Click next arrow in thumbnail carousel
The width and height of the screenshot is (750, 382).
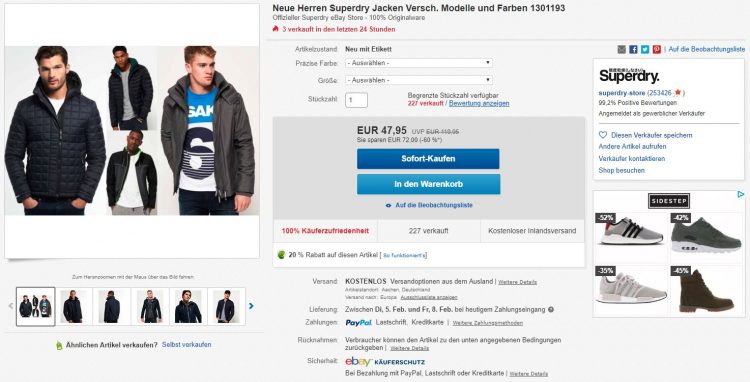[x=251, y=306]
